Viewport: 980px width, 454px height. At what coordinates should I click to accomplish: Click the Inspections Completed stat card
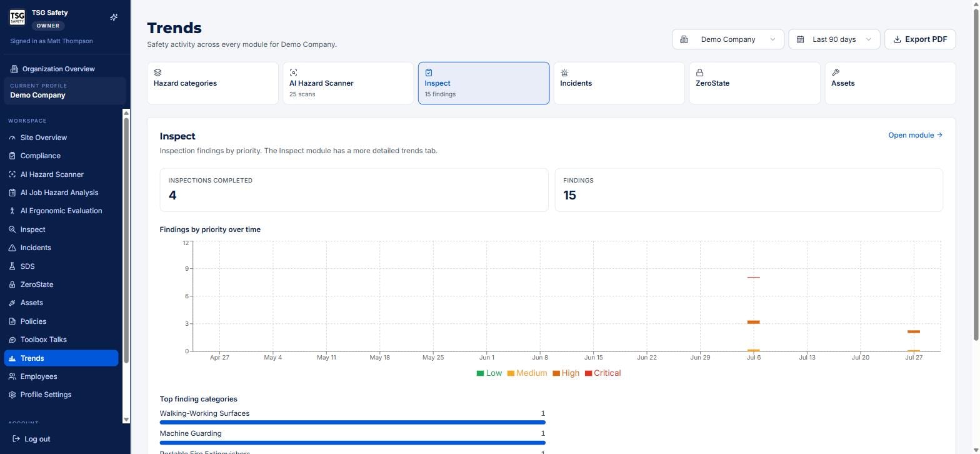(354, 190)
